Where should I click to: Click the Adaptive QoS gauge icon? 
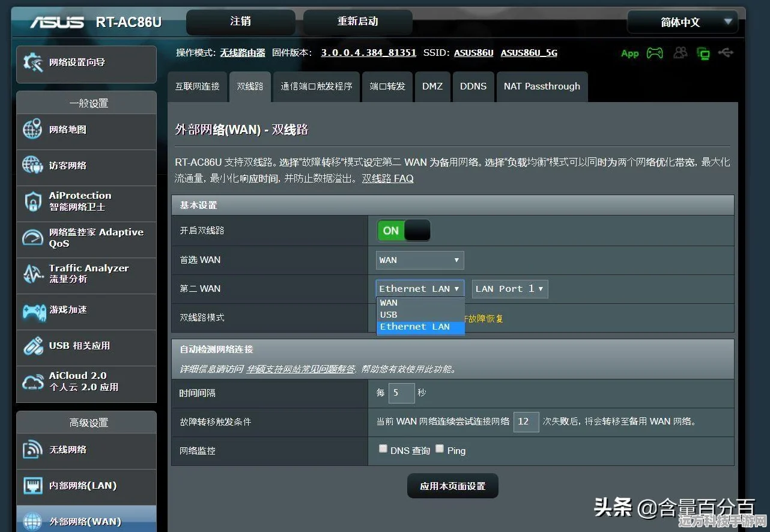(x=32, y=238)
